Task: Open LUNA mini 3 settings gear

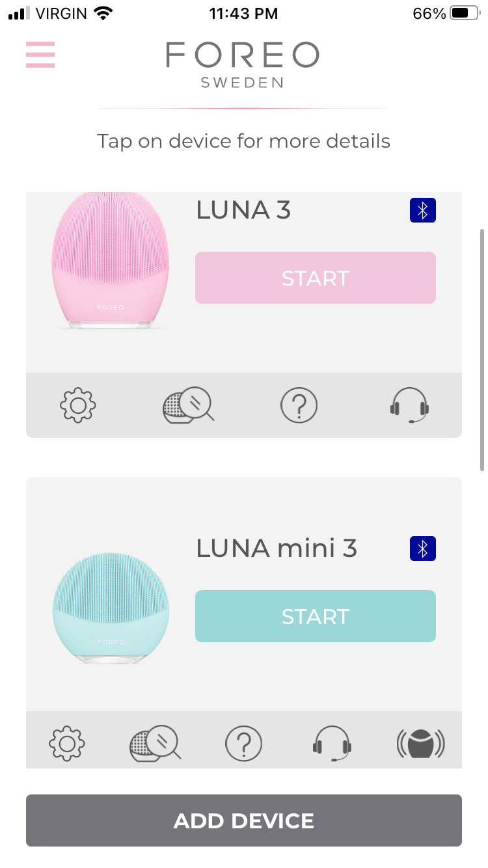Action: (x=67, y=742)
